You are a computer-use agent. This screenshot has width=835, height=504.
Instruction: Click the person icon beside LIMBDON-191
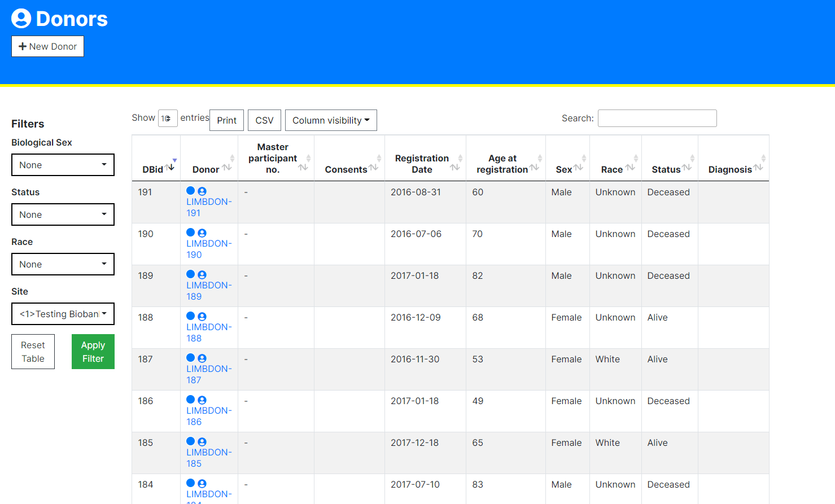coord(202,191)
